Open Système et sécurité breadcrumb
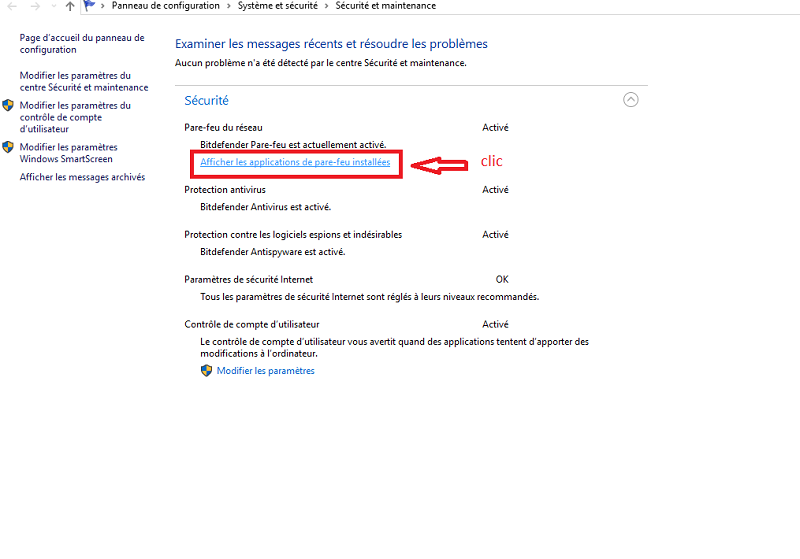 (x=278, y=6)
